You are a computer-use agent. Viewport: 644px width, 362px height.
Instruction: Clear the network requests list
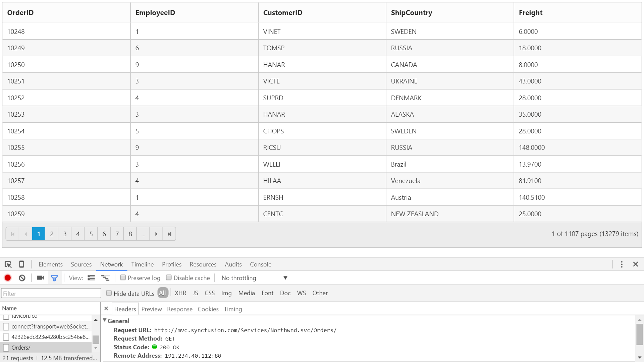[22, 278]
